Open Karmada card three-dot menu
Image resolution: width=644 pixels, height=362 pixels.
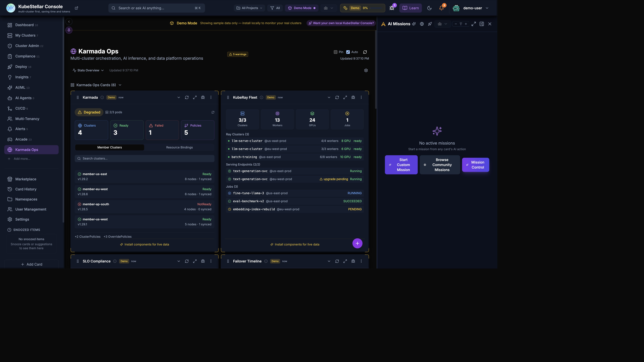coord(211,97)
